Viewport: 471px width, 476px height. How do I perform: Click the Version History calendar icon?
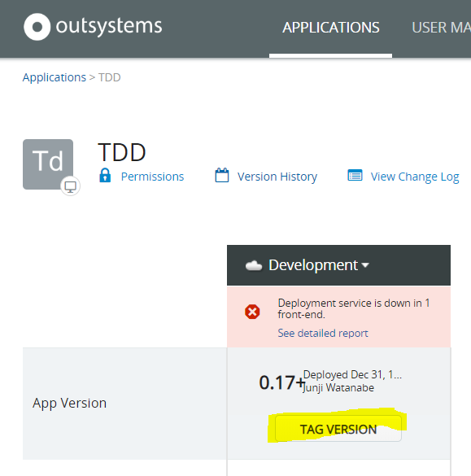[x=222, y=175]
